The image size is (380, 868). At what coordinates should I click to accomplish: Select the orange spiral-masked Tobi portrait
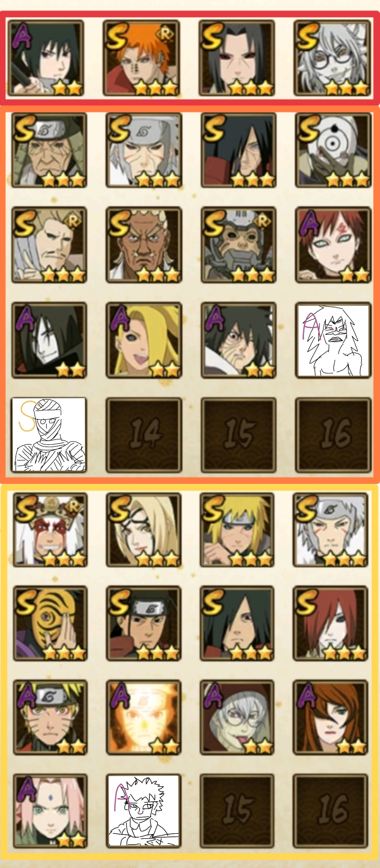click(x=50, y=623)
